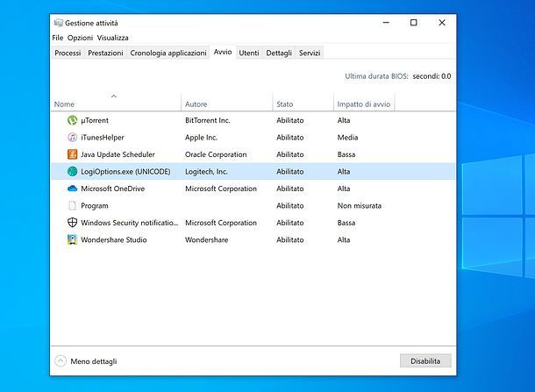Image resolution: width=535 pixels, height=392 pixels.
Task: Click the Media impact value
Action: 347,137
